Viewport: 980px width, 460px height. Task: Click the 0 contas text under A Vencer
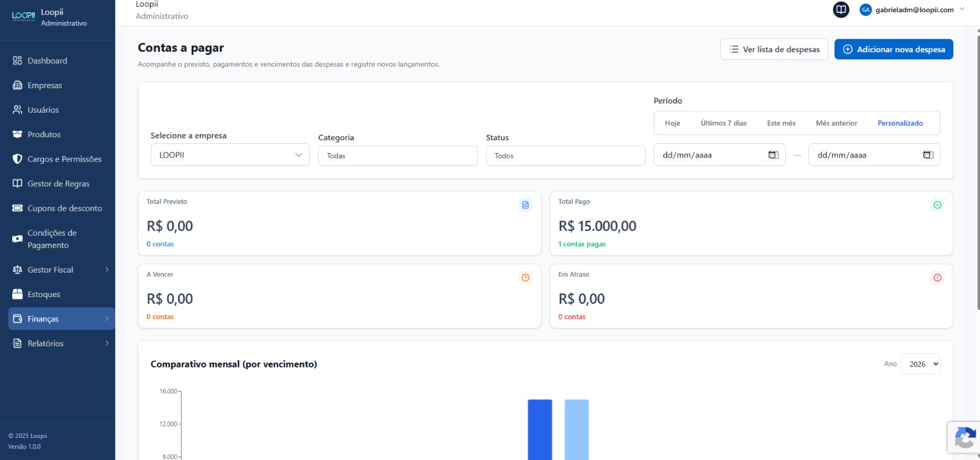pos(160,317)
